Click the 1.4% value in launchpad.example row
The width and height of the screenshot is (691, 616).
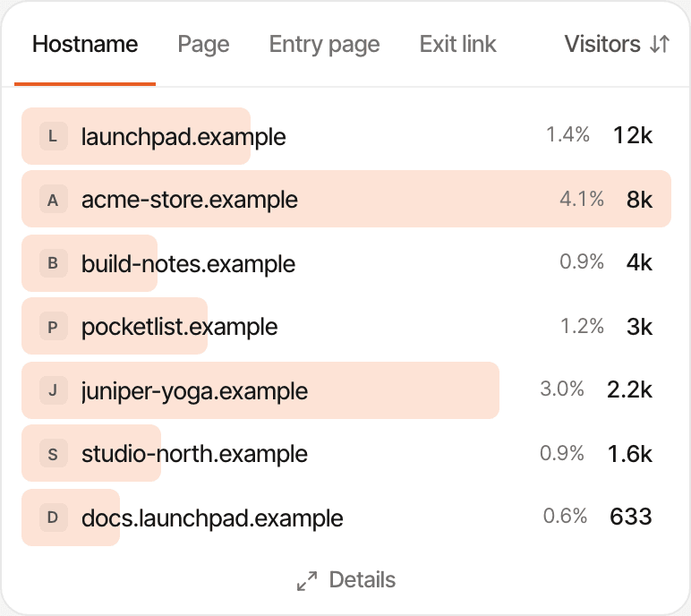click(567, 135)
